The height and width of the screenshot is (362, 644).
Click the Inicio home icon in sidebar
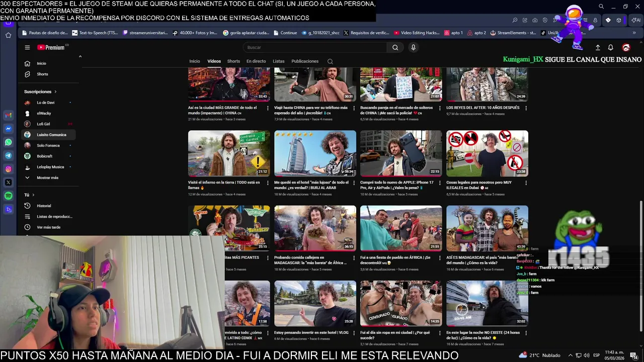27,63
